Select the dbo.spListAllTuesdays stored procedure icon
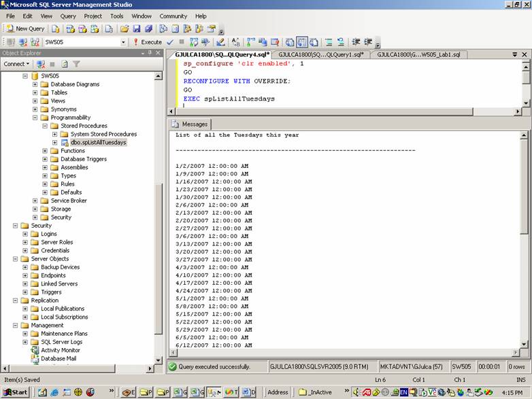This screenshot has height=399, width=532. pos(65,143)
